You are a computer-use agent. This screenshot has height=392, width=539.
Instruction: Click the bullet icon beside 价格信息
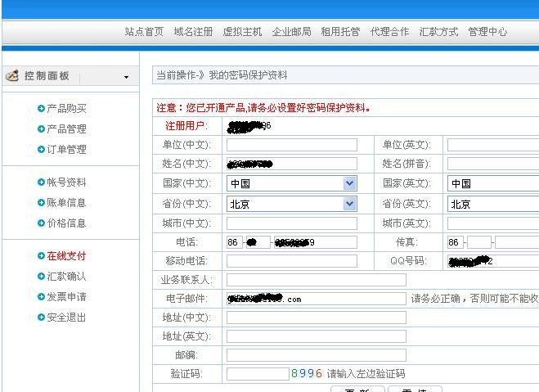click(41, 223)
